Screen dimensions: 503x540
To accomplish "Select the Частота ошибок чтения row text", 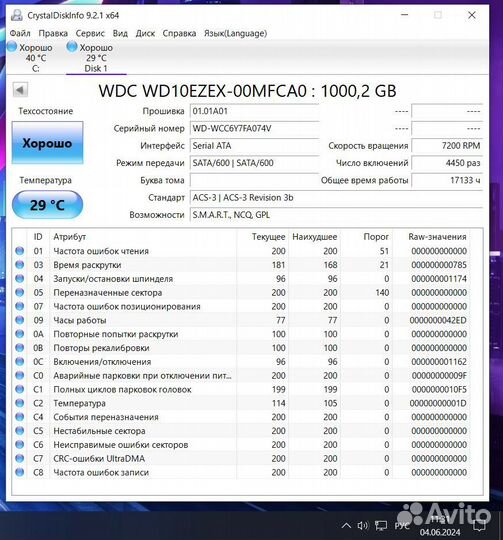I will 101,251.
